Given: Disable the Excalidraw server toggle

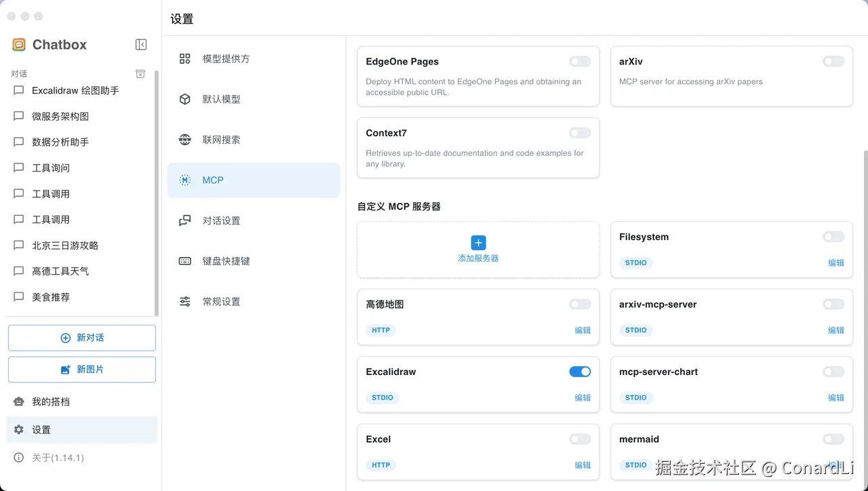Looking at the screenshot, I should click(580, 372).
